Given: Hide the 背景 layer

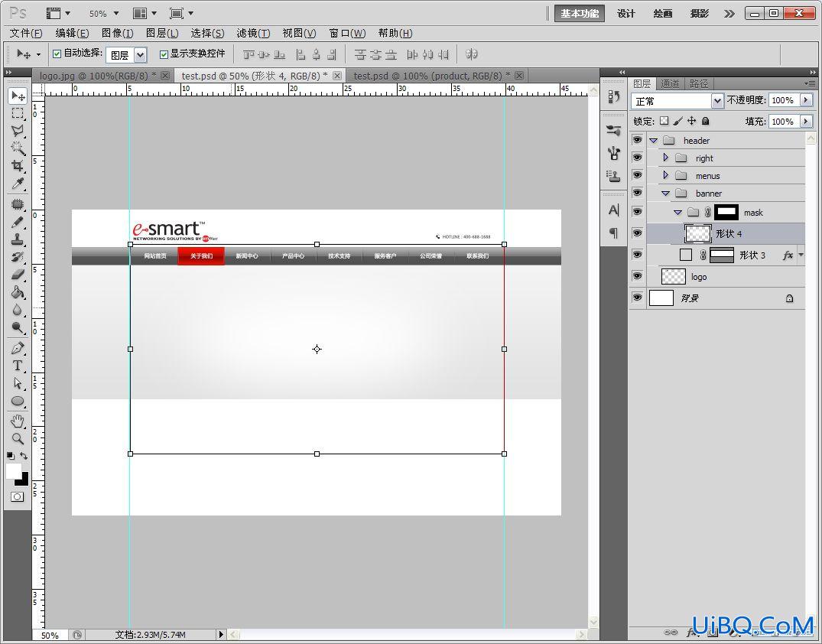Looking at the screenshot, I should pyautogui.click(x=637, y=298).
